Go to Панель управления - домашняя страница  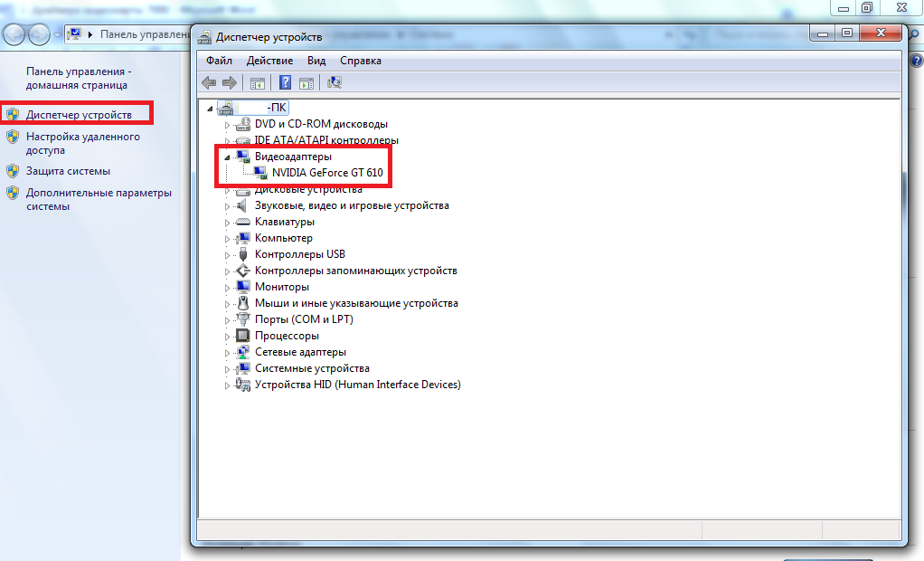point(79,78)
